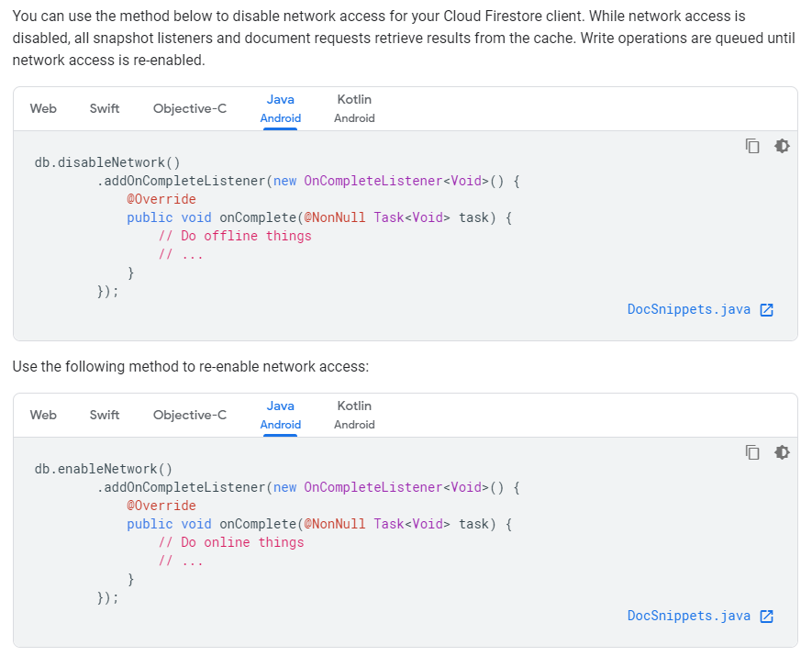The width and height of the screenshot is (812, 656).
Task: Copy the disableNetwork code sample
Action: click(x=752, y=146)
